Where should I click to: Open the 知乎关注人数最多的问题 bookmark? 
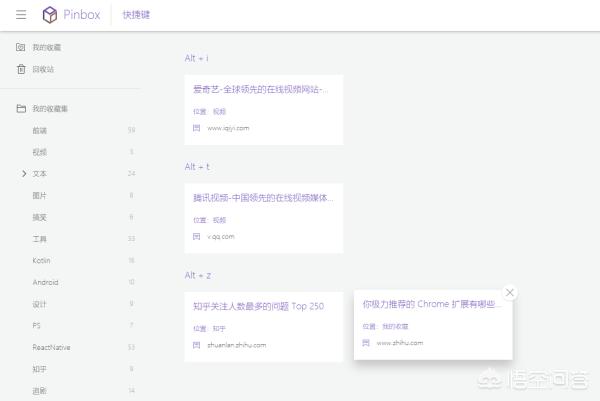coord(258,306)
